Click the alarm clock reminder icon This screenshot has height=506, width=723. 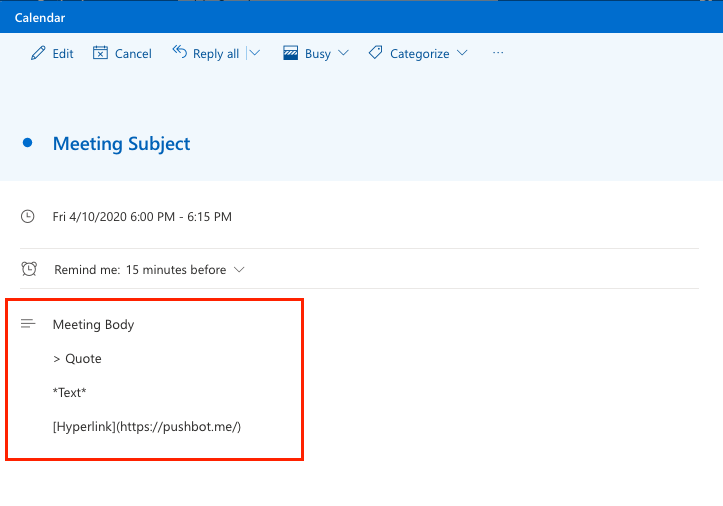(29, 269)
